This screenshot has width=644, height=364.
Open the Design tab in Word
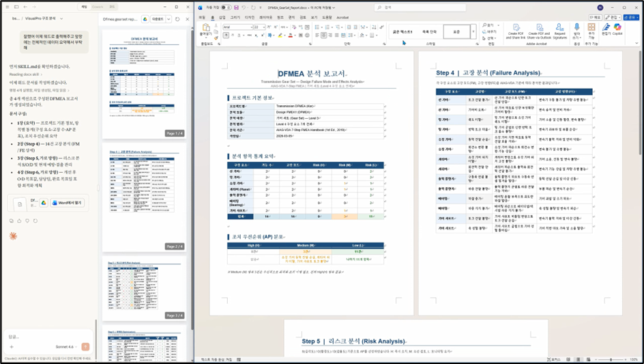(250, 17)
